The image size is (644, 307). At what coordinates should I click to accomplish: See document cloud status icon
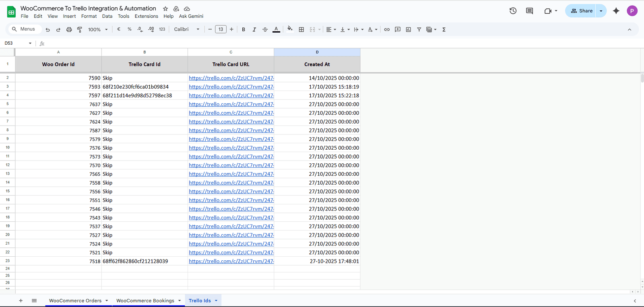(x=187, y=8)
